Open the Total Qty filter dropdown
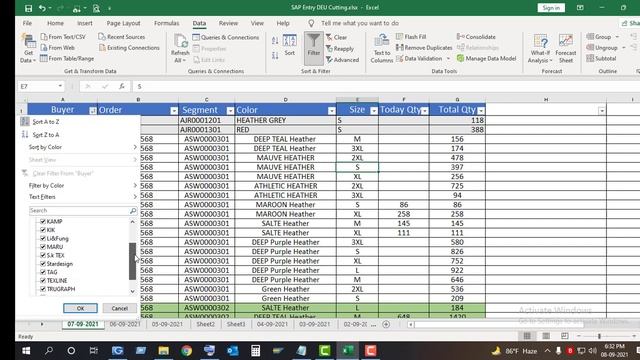The width and height of the screenshot is (640, 360). point(481,111)
